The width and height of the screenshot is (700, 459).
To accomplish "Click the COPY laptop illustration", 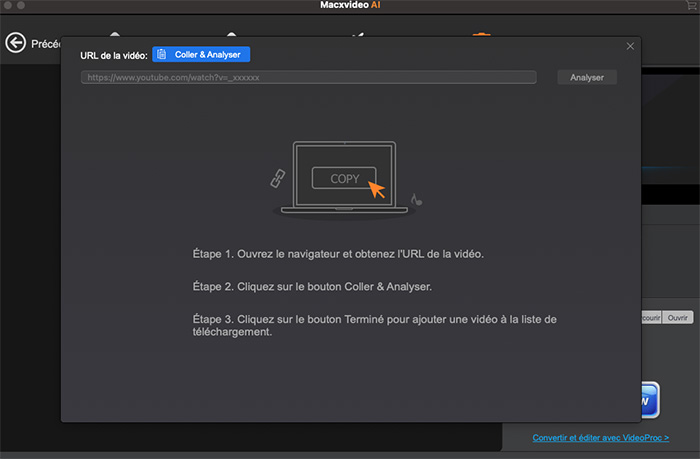I will click(x=344, y=178).
